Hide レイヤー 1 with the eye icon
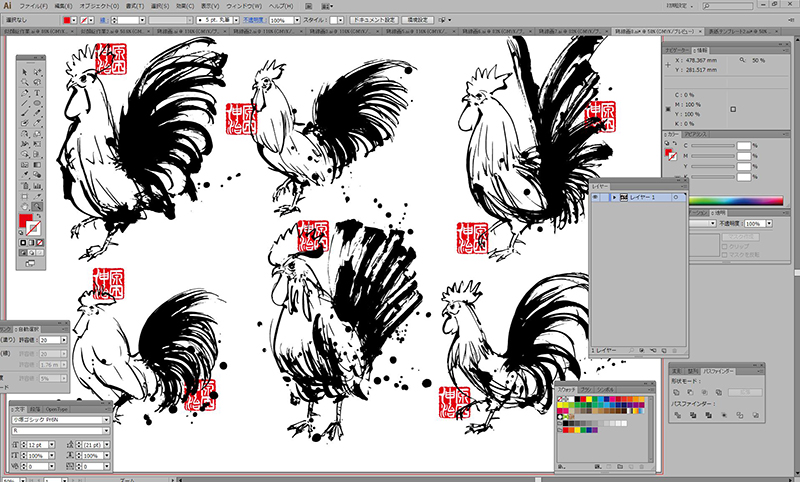The height and width of the screenshot is (482, 800). click(x=595, y=197)
